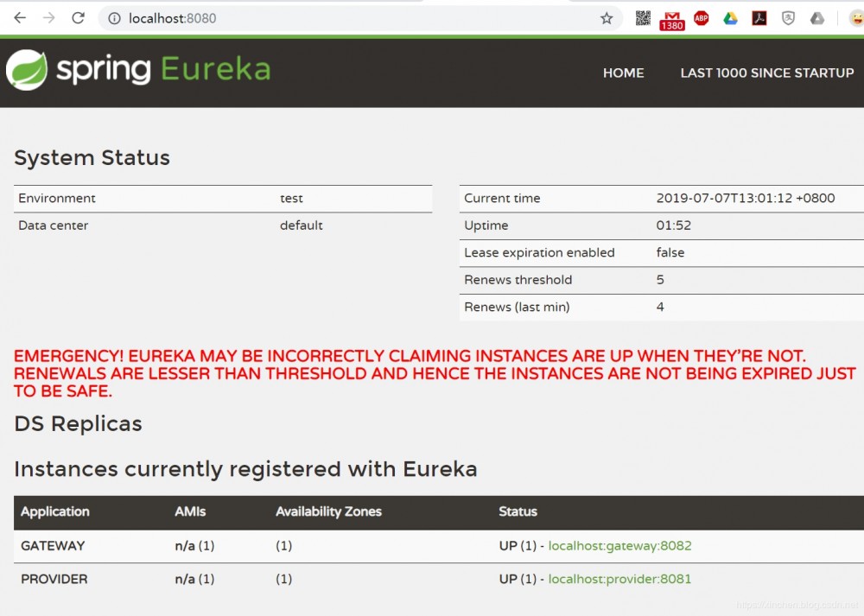This screenshot has height=616, width=864.
Task: Select the timestamp '2019-07-07T13:01:12 +0800'
Action: (x=746, y=199)
